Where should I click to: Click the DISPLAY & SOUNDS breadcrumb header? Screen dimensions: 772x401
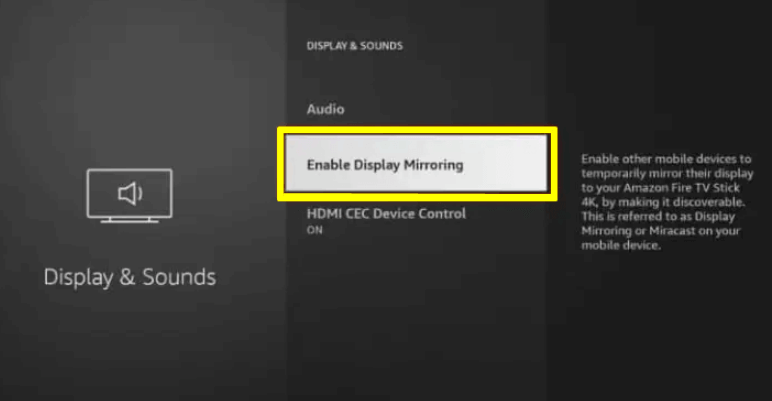click(x=354, y=46)
